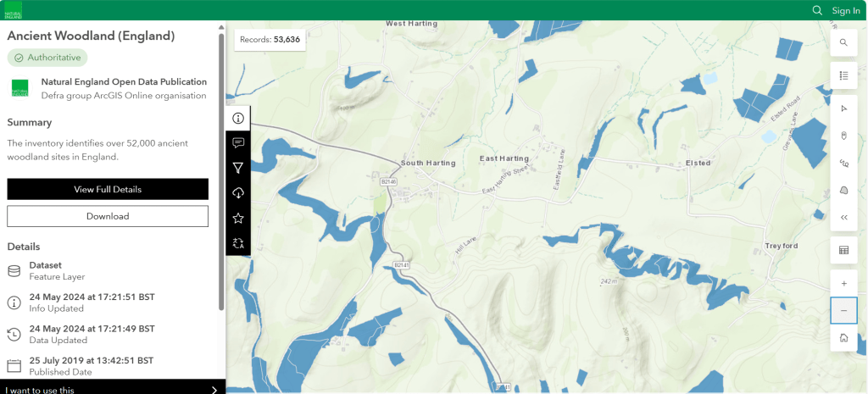Click the filter funnel icon

pyautogui.click(x=238, y=168)
